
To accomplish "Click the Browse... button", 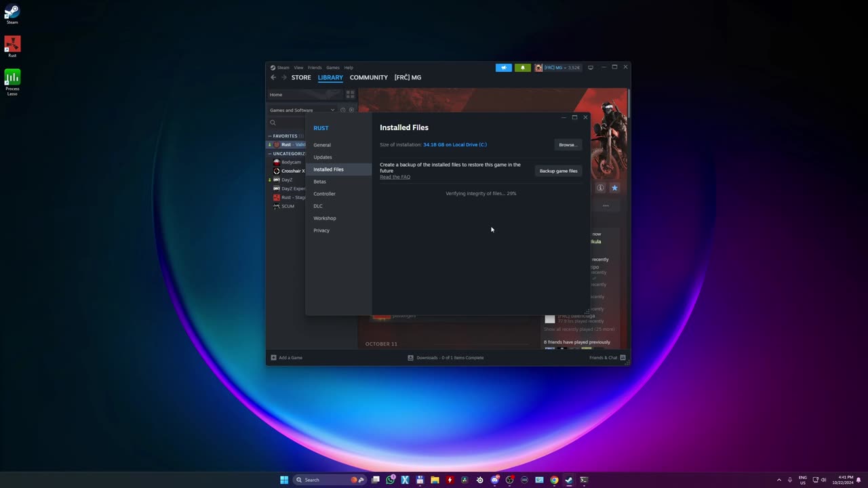I will [x=568, y=144].
